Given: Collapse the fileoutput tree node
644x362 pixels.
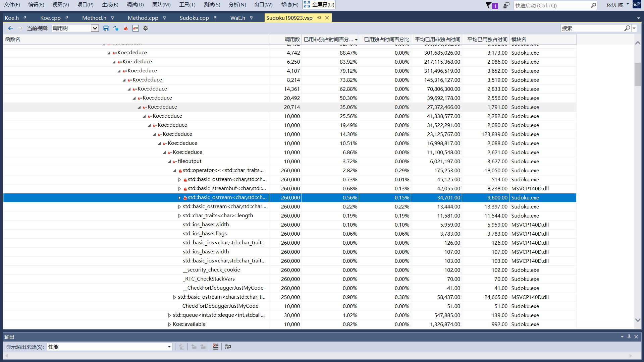Looking at the screenshot, I should [x=169, y=162].
